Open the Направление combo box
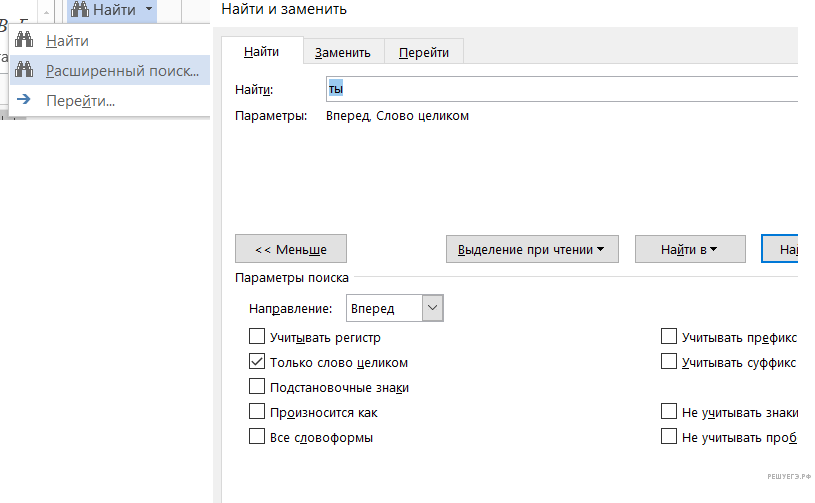Image resolution: width=815 pixels, height=503 pixels. click(x=394, y=309)
